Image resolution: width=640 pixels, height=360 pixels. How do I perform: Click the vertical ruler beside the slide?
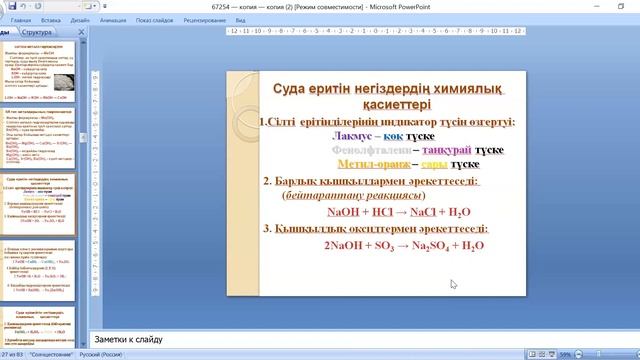click(95, 183)
